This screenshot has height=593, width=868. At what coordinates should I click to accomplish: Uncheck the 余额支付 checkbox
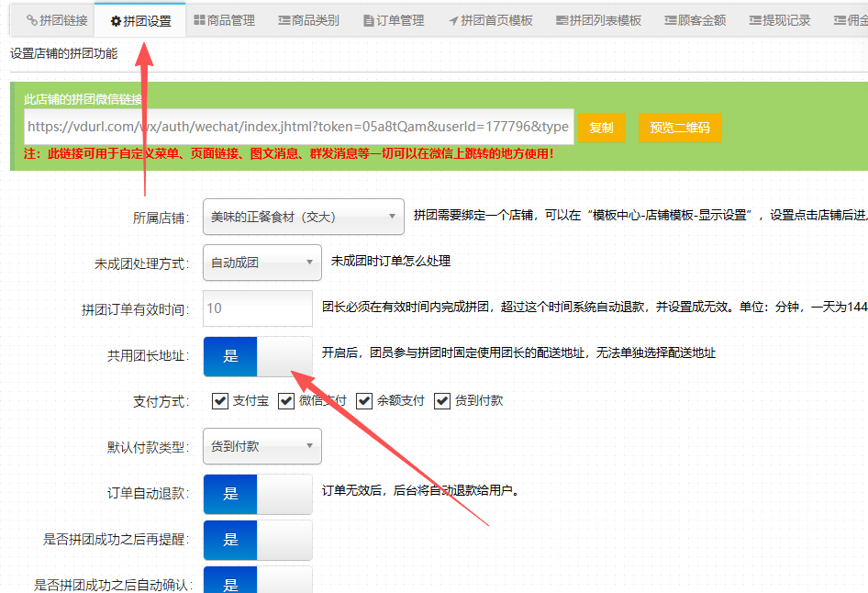click(x=364, y=401)
